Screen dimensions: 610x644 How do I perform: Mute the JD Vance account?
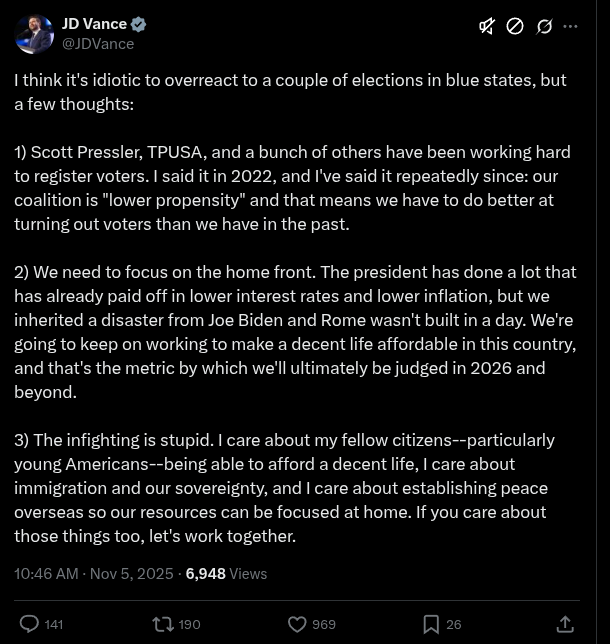point(487,26)
